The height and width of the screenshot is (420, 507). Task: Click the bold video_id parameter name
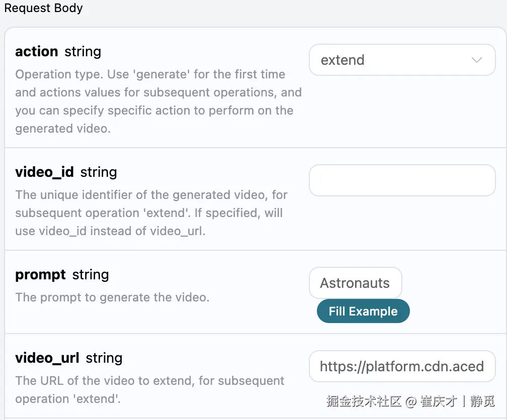tap(44, 172)
